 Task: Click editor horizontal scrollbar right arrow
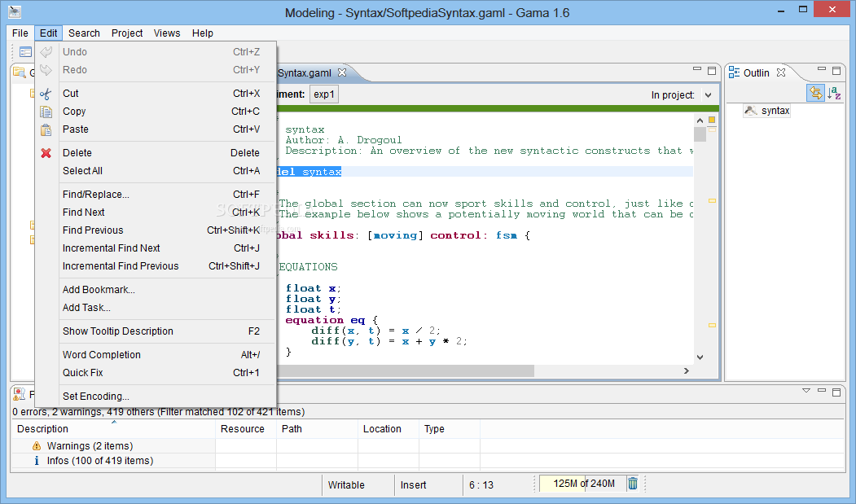pos(687,370)
